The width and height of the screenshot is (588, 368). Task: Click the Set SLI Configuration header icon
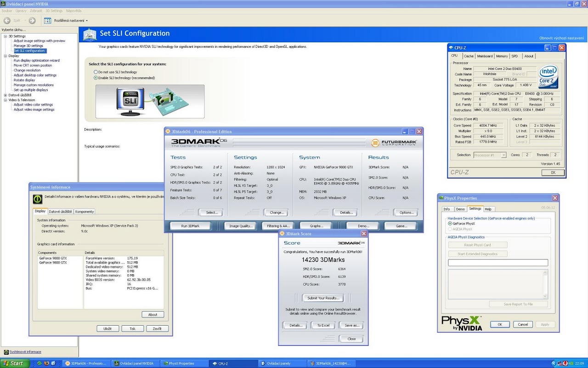(90, 34)
